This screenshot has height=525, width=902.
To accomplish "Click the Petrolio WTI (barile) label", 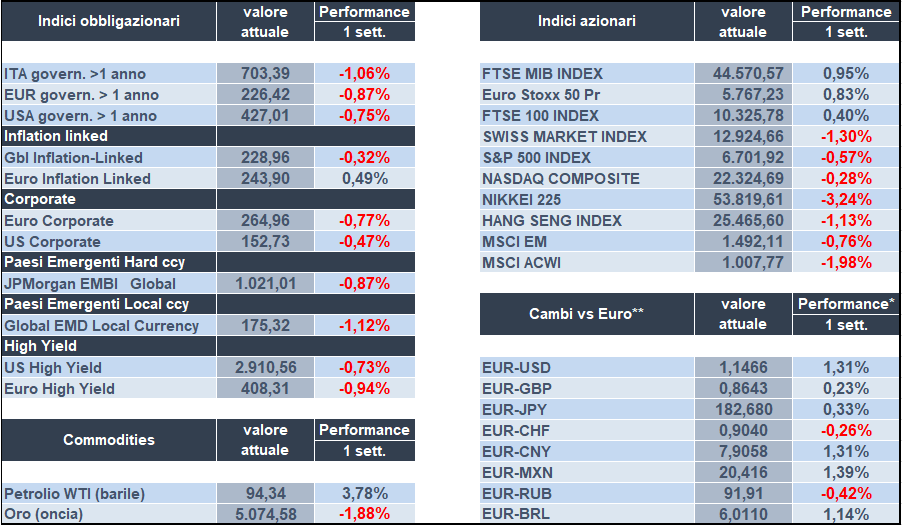I will click(75, 493).
